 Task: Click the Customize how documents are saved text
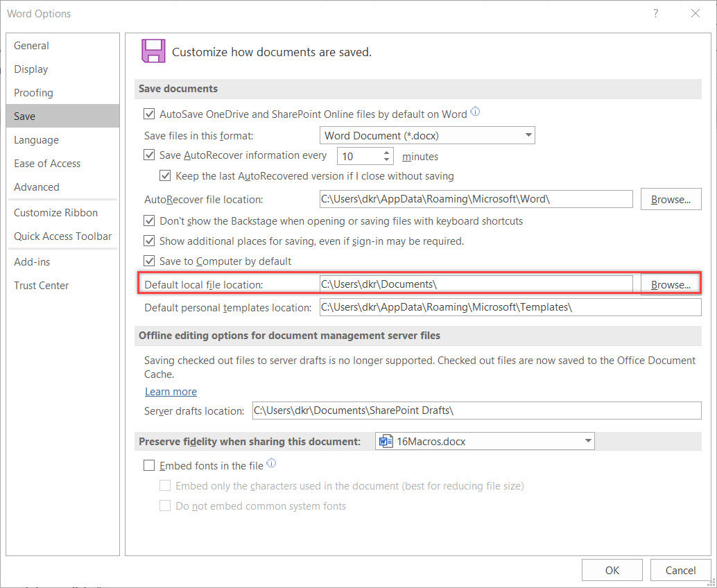[x=272, y=52]
